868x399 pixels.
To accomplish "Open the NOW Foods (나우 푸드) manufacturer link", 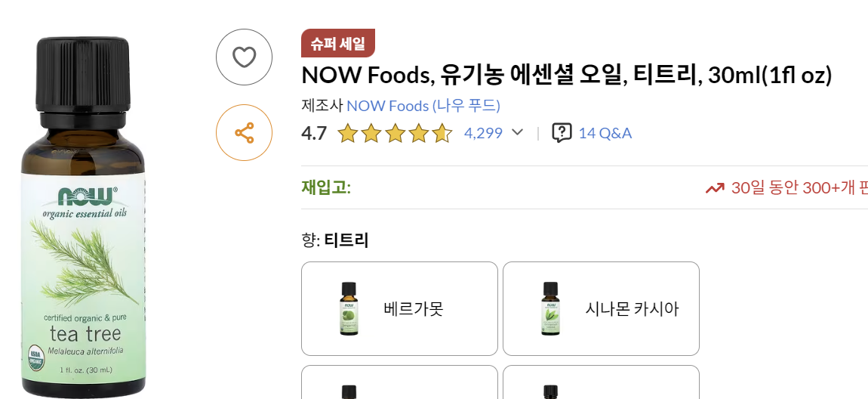I will coord(423,106).
